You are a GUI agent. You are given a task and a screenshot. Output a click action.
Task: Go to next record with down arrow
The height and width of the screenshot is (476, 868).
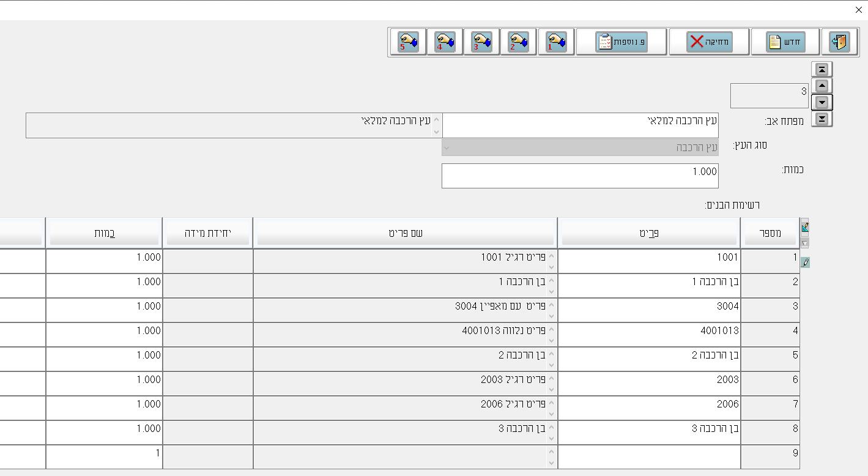pyautogui.click(x=822, y=102)
